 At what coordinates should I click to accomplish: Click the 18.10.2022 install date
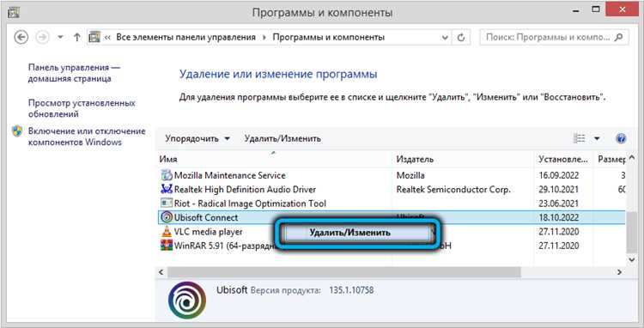(559, 217)
